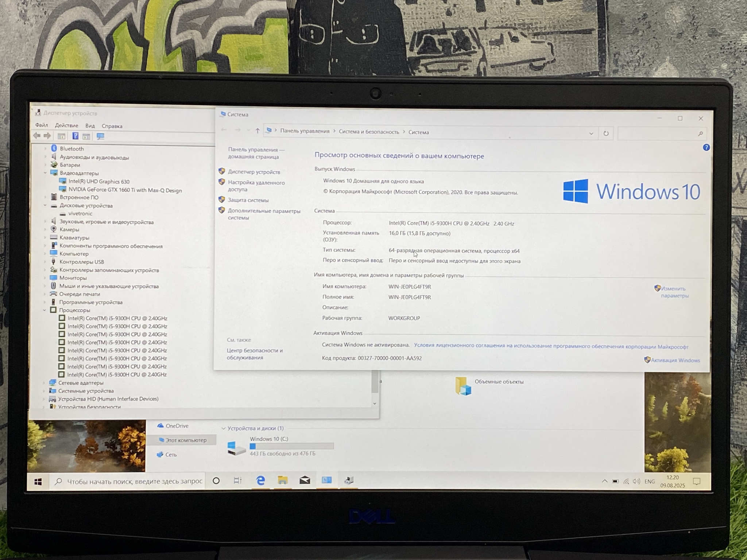Screen dimensions: 747x560
Task: Open the Действие menu
Action: tap(66, 125)
